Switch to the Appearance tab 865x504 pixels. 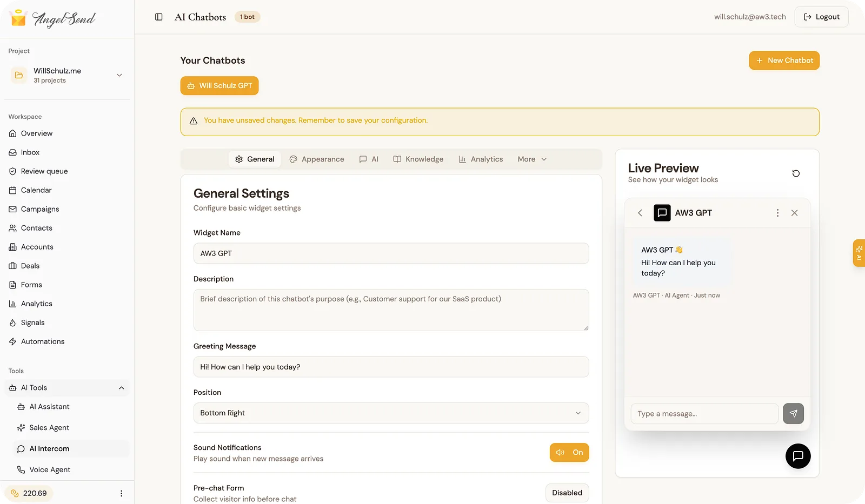317,159
